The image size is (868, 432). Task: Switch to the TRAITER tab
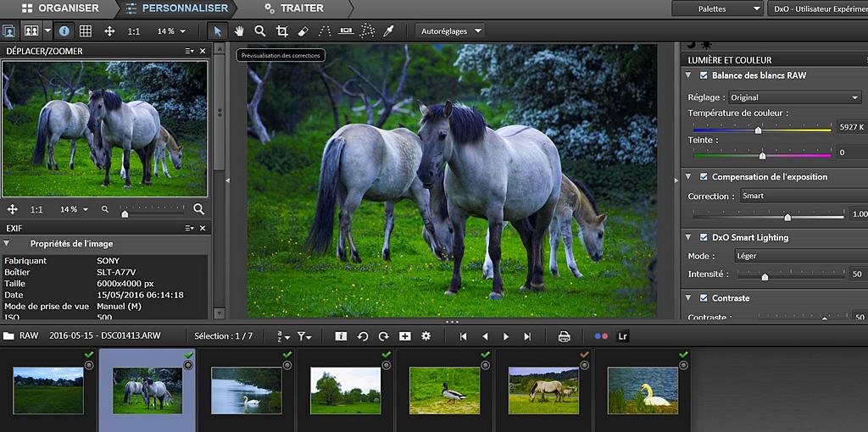[x=294, y=8]
